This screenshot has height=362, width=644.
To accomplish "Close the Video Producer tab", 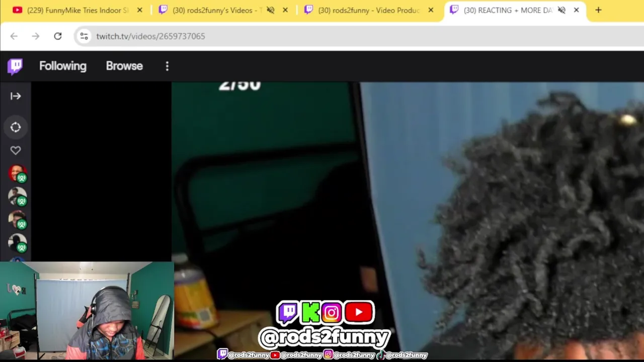I will point(431,10).
